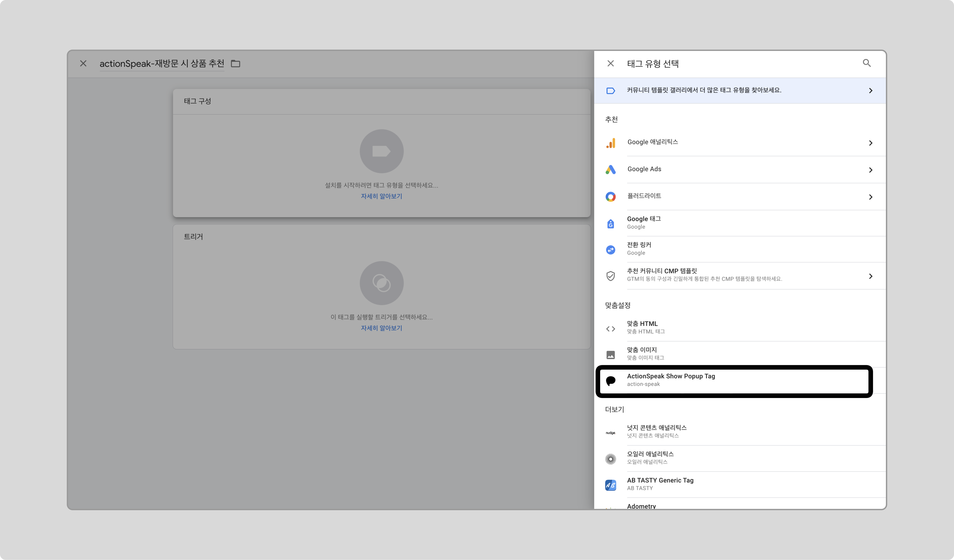Click the community template gallery tag icon

611,90
